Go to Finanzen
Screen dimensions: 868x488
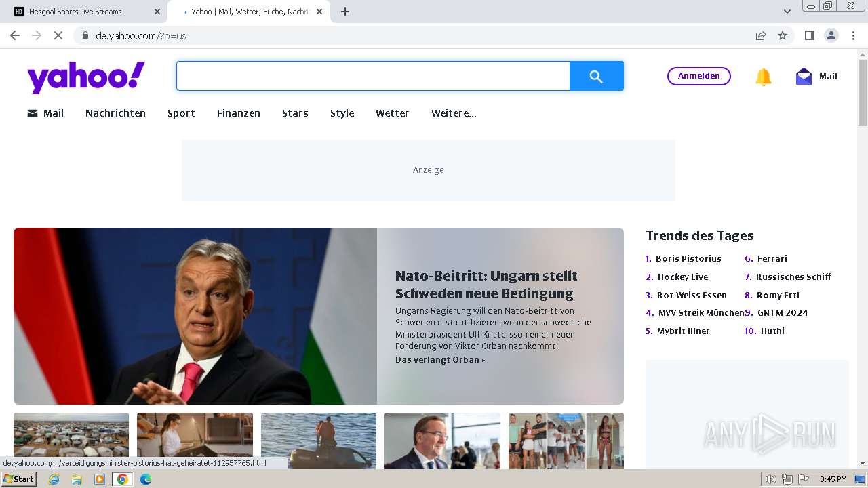coord(239,113)
